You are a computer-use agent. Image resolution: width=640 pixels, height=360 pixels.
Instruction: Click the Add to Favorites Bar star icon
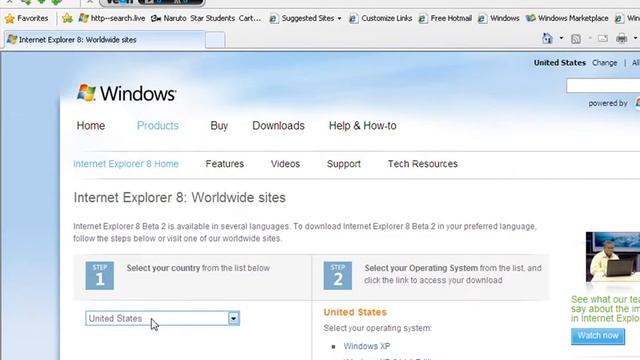(x=67, y=18)
